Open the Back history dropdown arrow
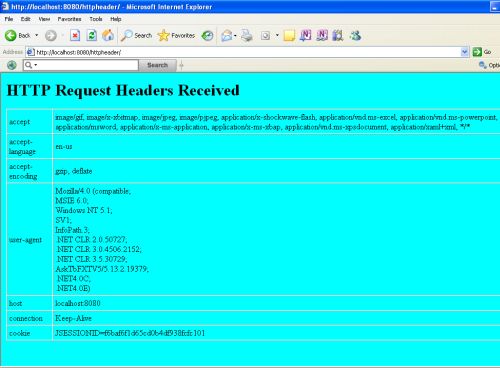Viewport: 500px width, 368px height. click(36, 35)
